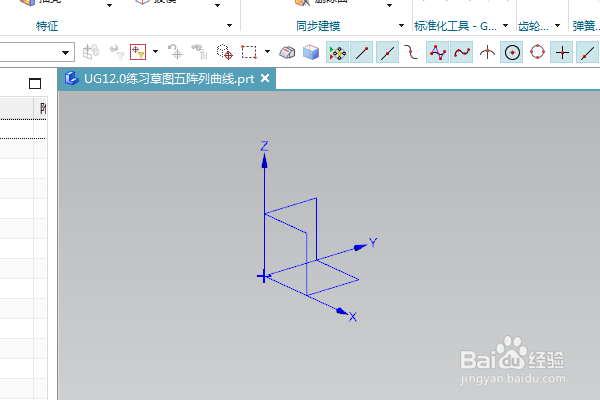Toggle the intersection snap

tap(487, 52)
